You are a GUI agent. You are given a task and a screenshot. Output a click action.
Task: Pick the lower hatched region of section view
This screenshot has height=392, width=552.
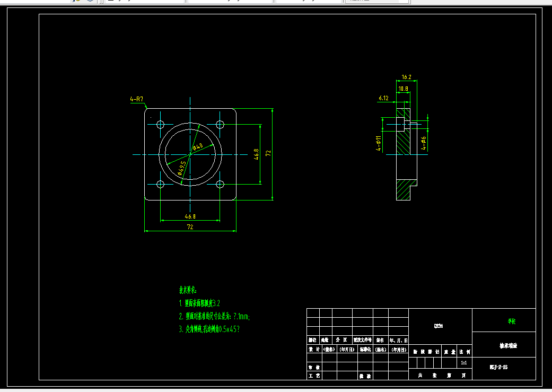[405, 189]
